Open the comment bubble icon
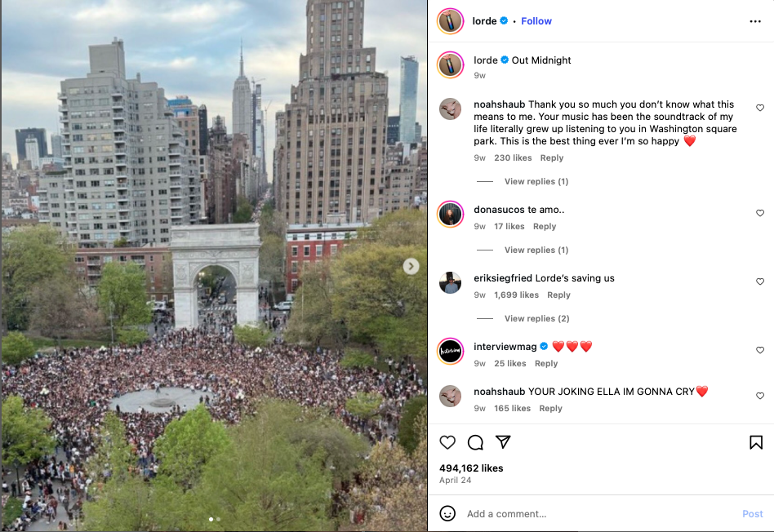Viewport: 774px width, 532px height. point(475,442)
